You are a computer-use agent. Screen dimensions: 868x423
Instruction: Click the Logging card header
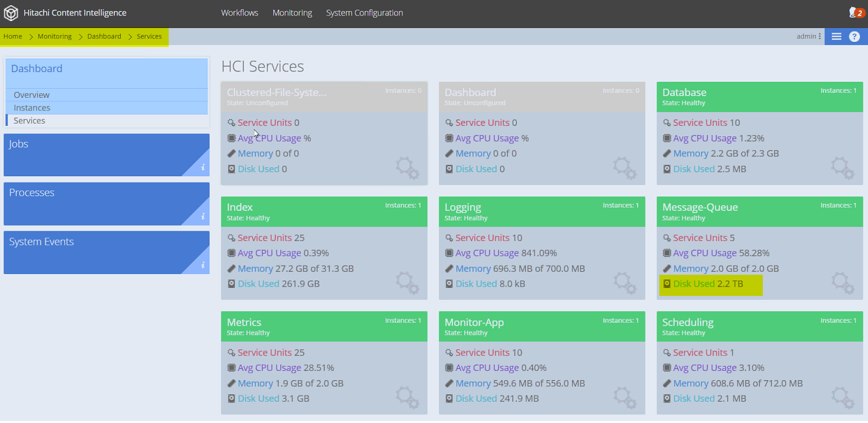point(542,212)
